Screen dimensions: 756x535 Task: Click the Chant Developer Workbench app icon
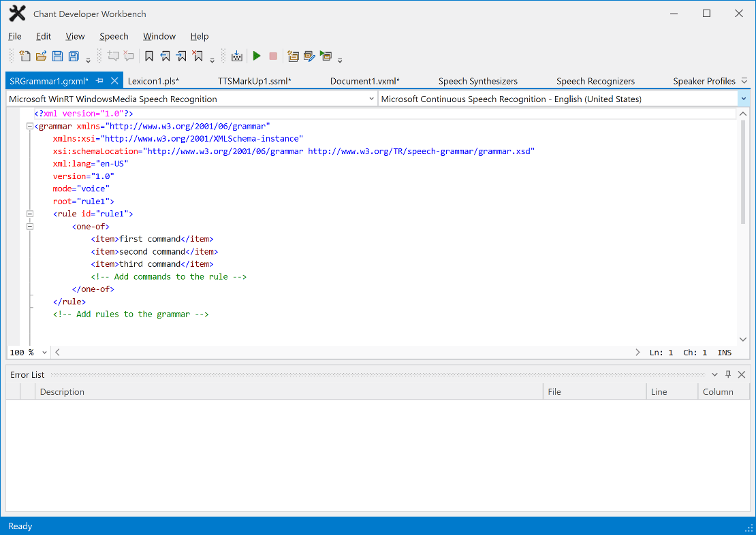(17, 14)
